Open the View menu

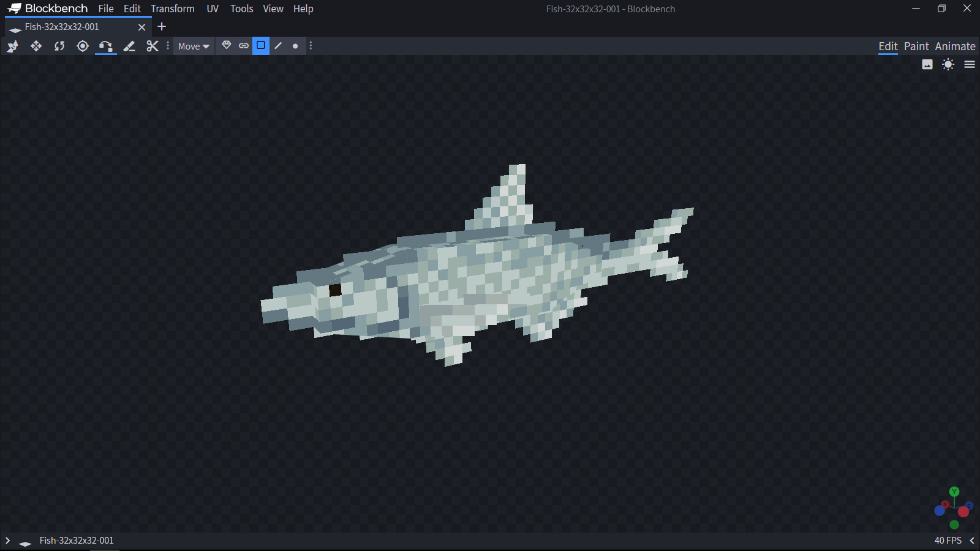click(273, 9)
